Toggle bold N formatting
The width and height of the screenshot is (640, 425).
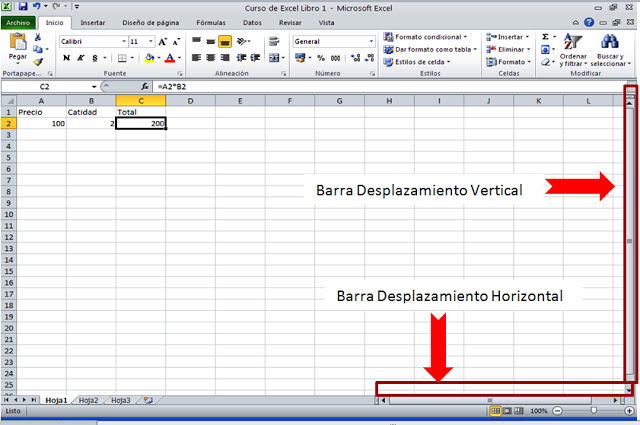click(67, 58)
